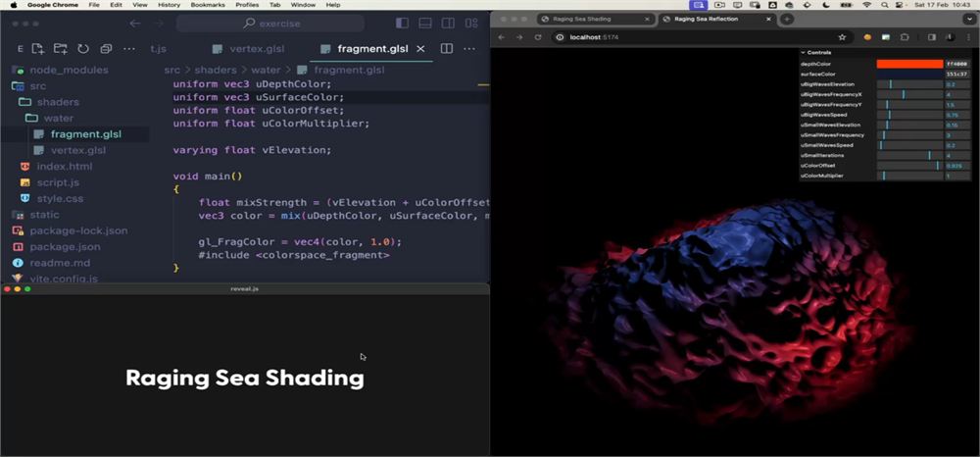Collapse the water folder
This screenshot has height=457, width=980.
58,118
